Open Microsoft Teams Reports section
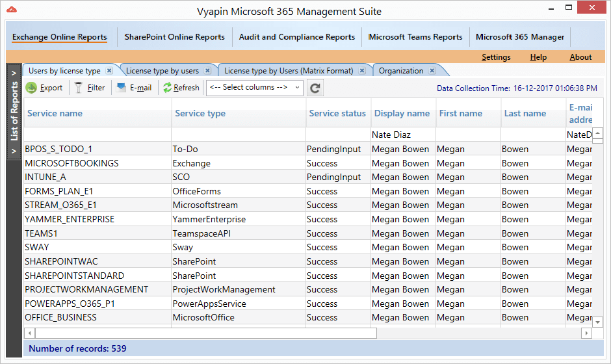This screenshot has height=364, width=611. coord(415,37)
